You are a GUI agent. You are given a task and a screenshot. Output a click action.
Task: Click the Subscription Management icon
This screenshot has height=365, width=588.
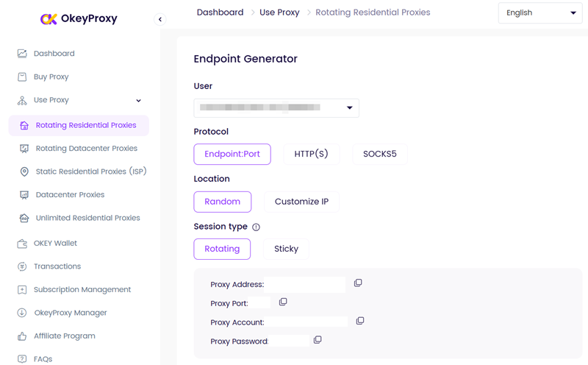[22, 290]
